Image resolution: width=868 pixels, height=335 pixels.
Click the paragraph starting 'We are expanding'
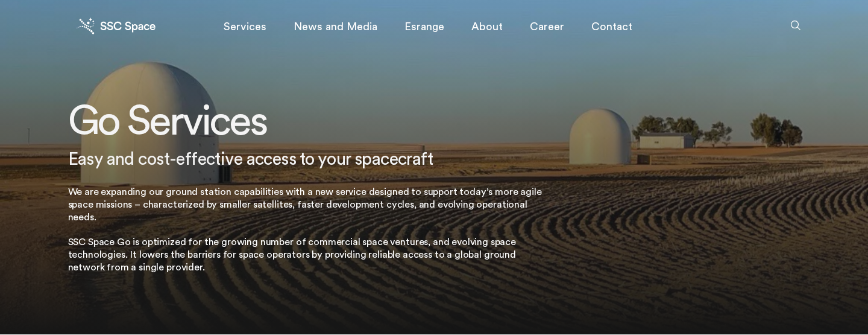click(x=305, y=204)
